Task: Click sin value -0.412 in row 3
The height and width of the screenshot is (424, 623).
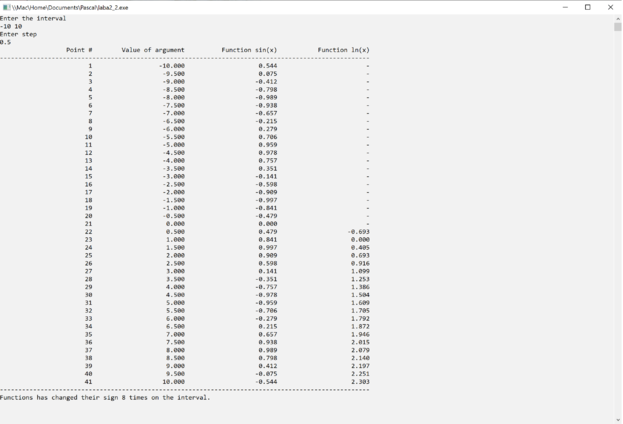Action: pyautogui.click(x=266, y=81)
